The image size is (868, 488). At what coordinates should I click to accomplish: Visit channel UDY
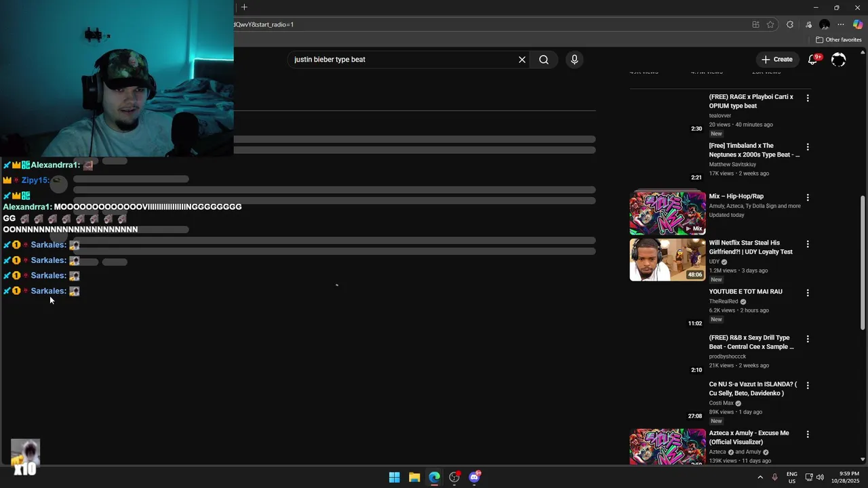(714, 262)
